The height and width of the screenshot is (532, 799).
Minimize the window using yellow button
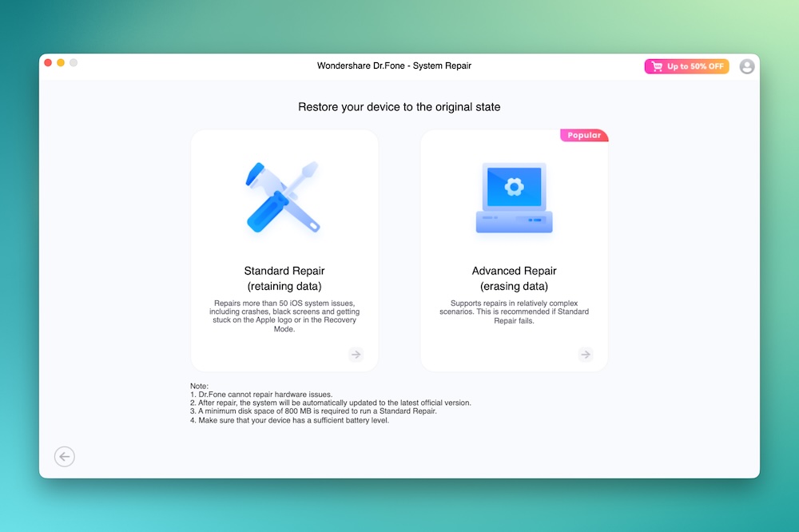61,62
